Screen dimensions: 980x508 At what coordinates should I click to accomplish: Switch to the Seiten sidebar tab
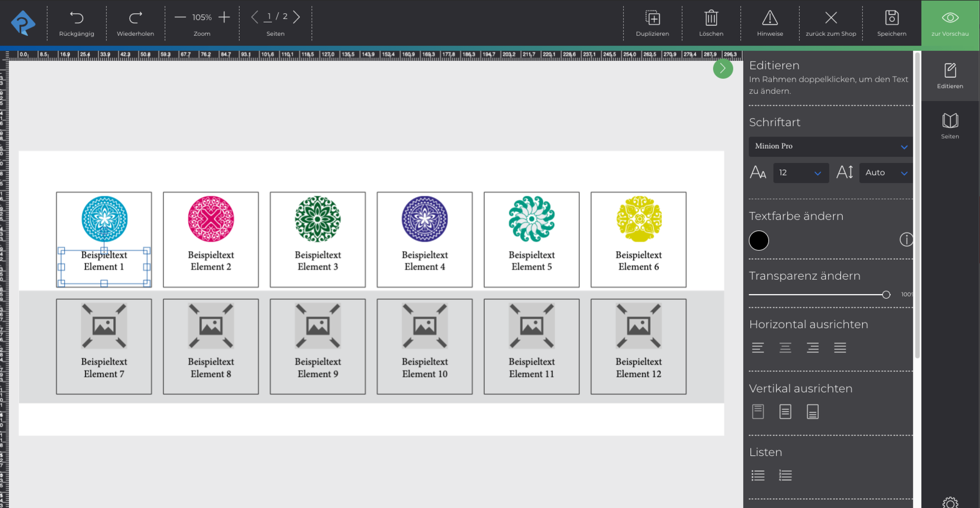[x=950, y=126]
